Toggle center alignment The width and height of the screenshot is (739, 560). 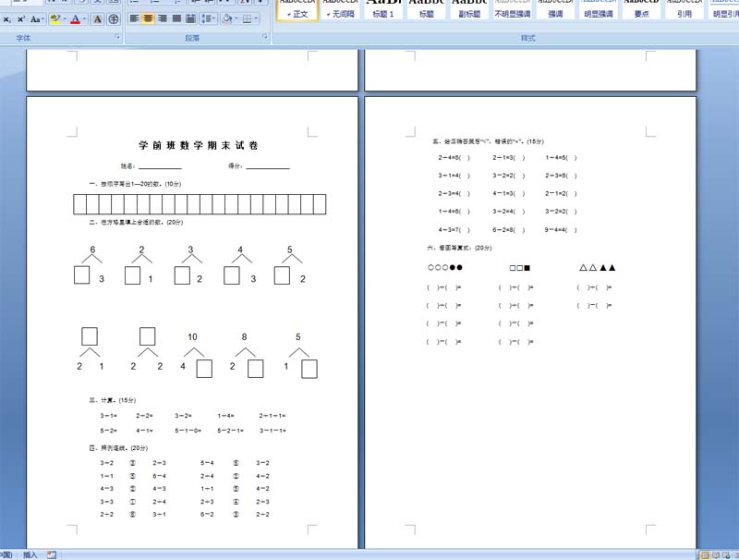[148, 18]
